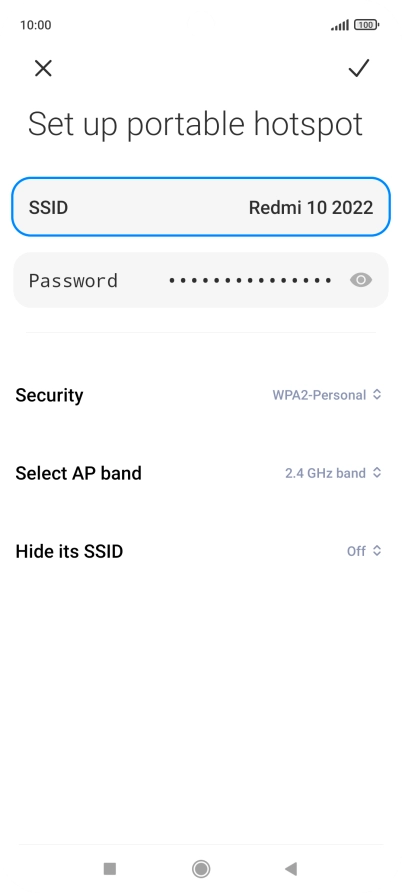Confirm hotspot settings with the checkmark icon

(359, 68)
